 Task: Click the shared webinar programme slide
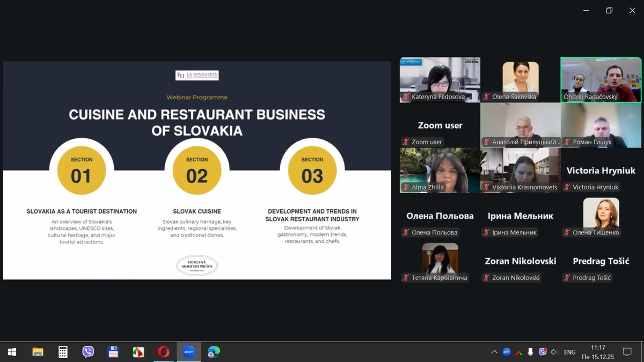[197, 170]
